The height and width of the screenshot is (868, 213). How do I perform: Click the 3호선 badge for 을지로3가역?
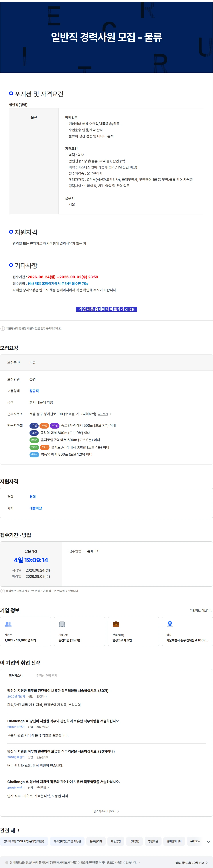[x=45, y=447]
